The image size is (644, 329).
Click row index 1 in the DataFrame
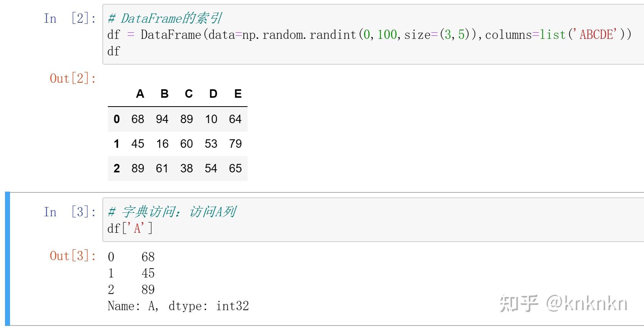tap(117, 144)
